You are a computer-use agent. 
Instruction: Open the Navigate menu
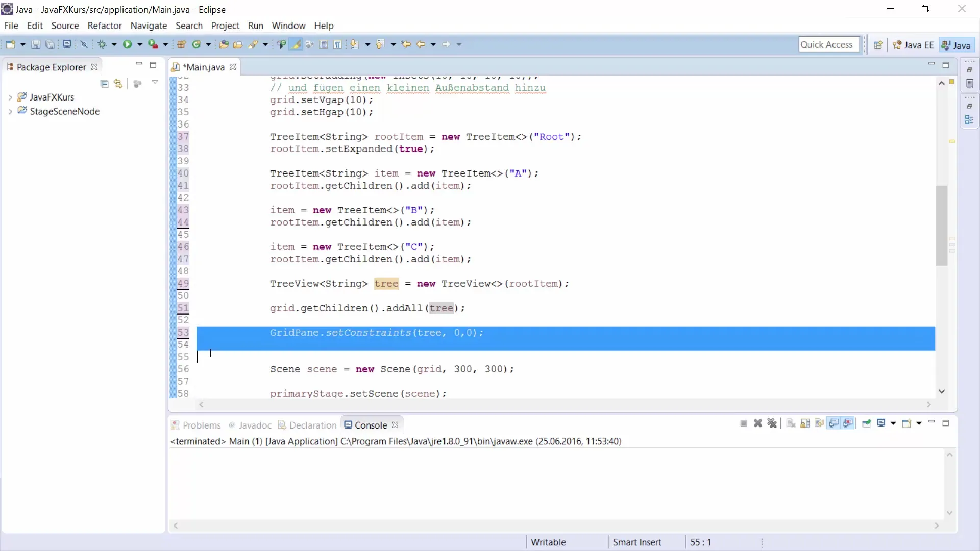coord(149,26)
